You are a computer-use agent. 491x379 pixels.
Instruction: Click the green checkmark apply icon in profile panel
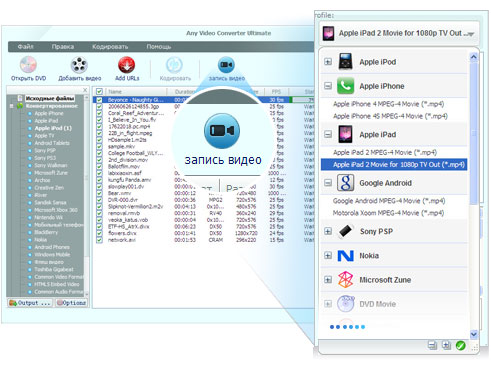(x=460, y=345)
